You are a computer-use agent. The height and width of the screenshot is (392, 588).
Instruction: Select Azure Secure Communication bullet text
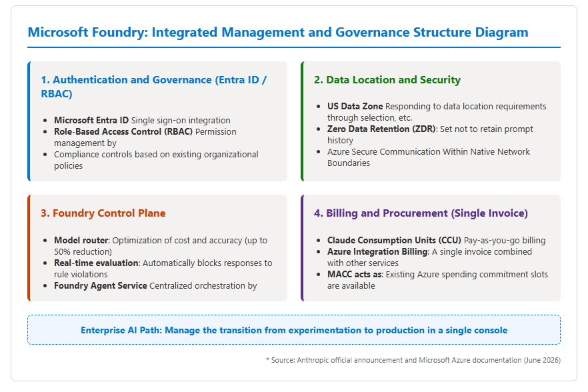pyautogui.click(x=428, y=157)
